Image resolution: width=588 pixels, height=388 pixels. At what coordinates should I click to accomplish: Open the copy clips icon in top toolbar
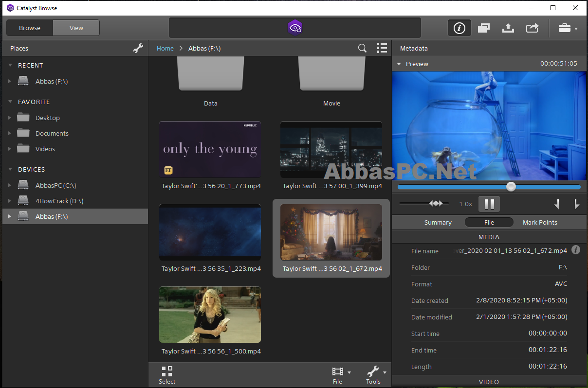tap(483, 28)
